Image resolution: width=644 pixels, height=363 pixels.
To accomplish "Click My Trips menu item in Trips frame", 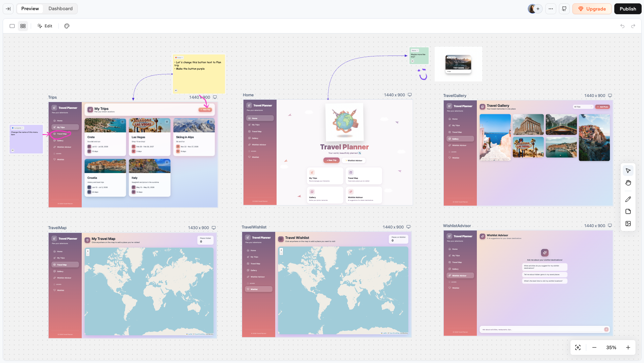I will pos(65,127).
